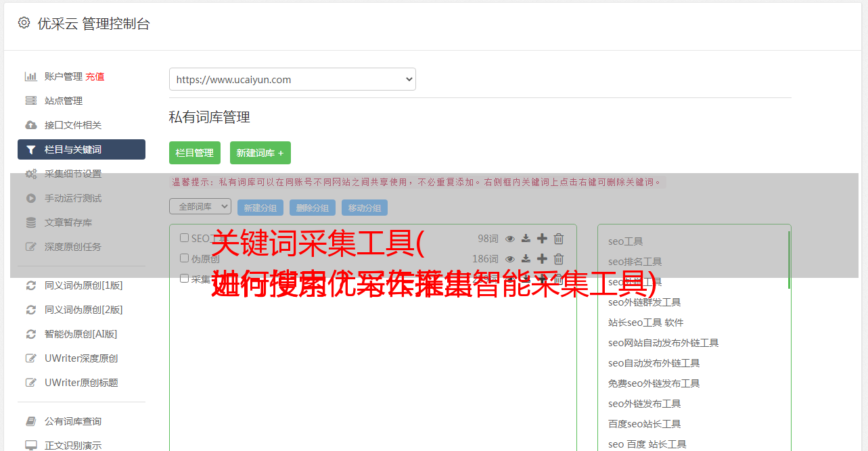Screen dimensions: 868x451
Task: Click the gears icon for 采集细节设置
Action: 31,174
